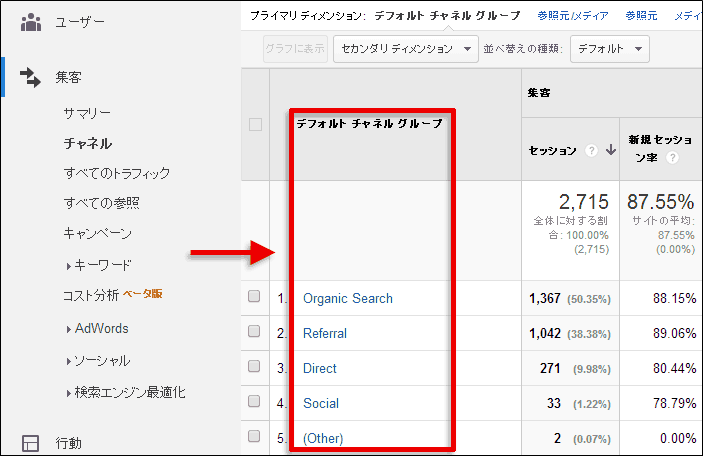The image size is (703, 456).
Task: Click the Direct channel link
Action: [x=320, y=368]
